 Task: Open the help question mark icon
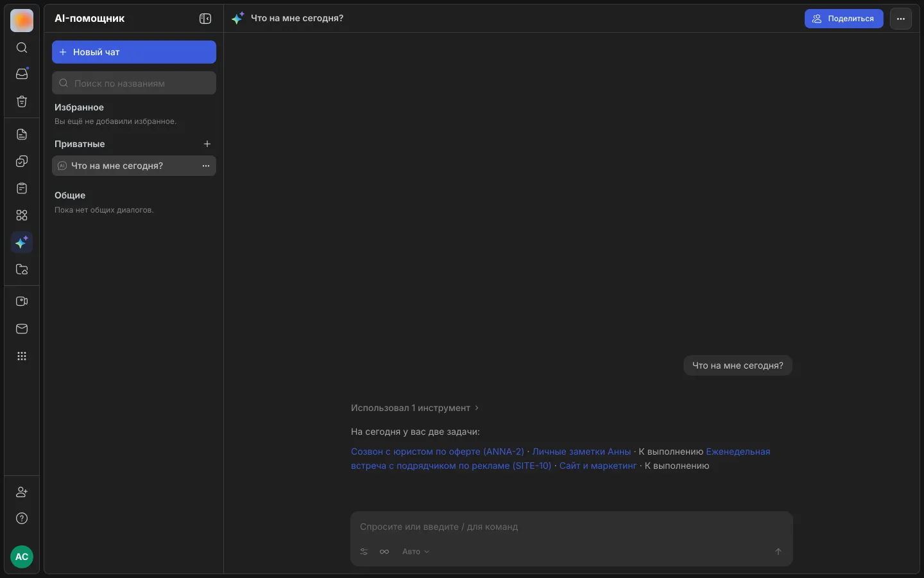click(22, 518)
